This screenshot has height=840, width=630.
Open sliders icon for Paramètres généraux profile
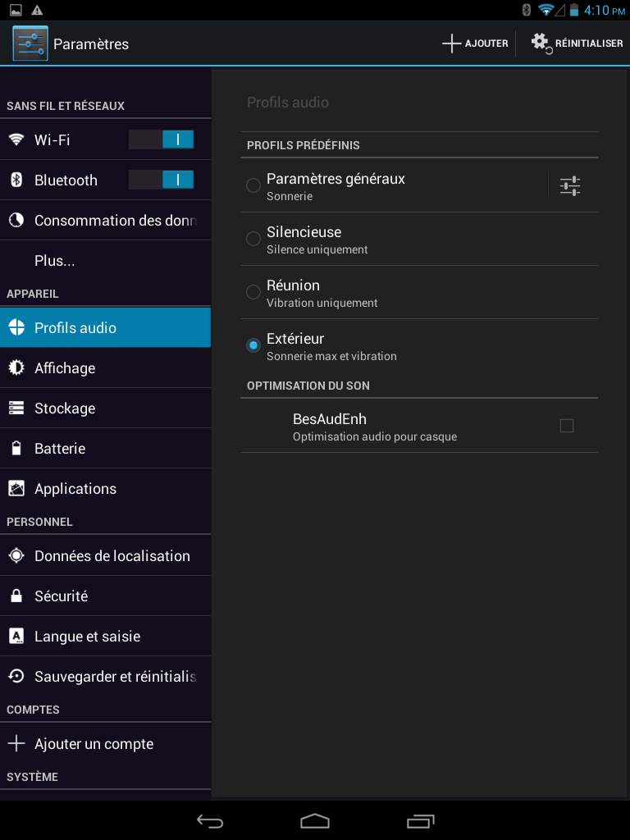[x=570, y=186]
